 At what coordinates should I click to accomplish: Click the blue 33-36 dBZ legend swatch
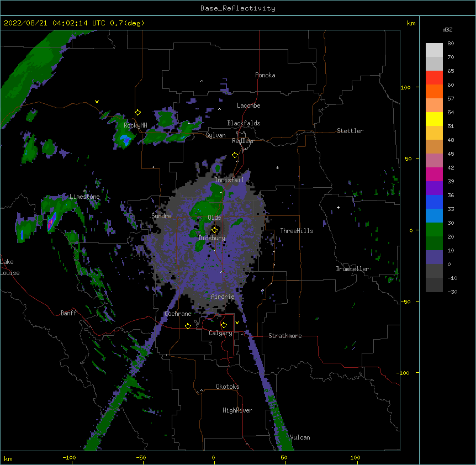point(434,202)
